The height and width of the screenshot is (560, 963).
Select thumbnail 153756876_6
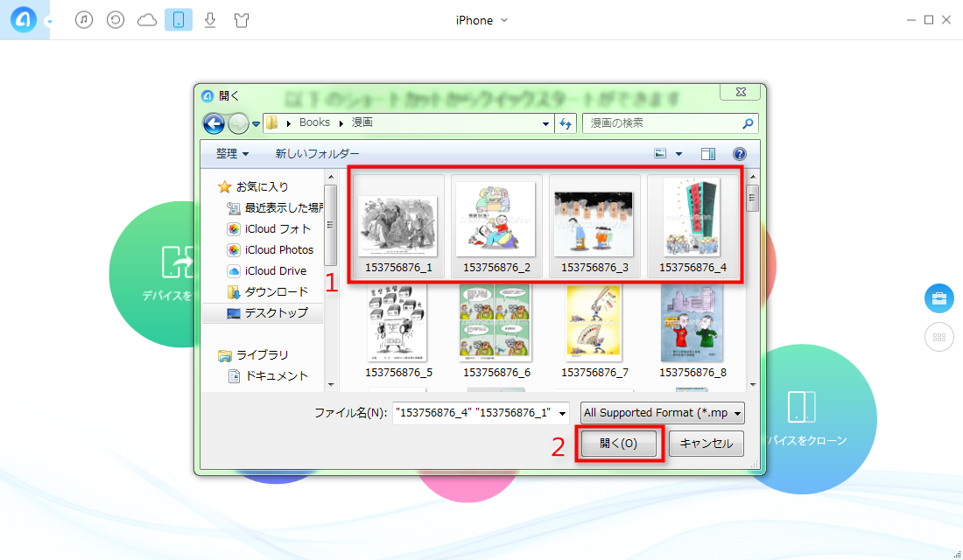pyautogui.click(x=497, y=332)
